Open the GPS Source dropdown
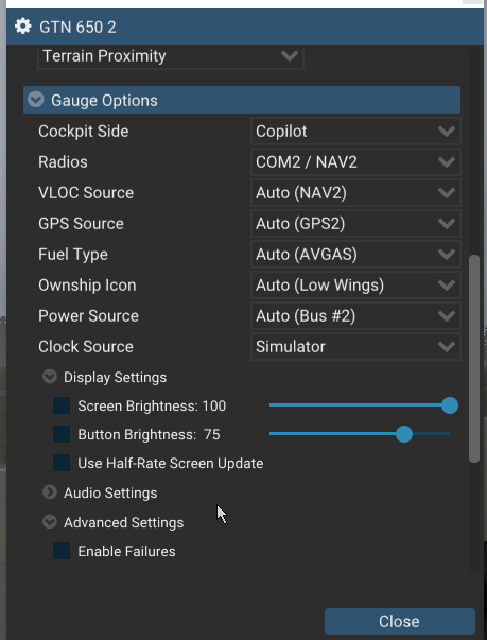The image size is (487, 640). [356, 223]
